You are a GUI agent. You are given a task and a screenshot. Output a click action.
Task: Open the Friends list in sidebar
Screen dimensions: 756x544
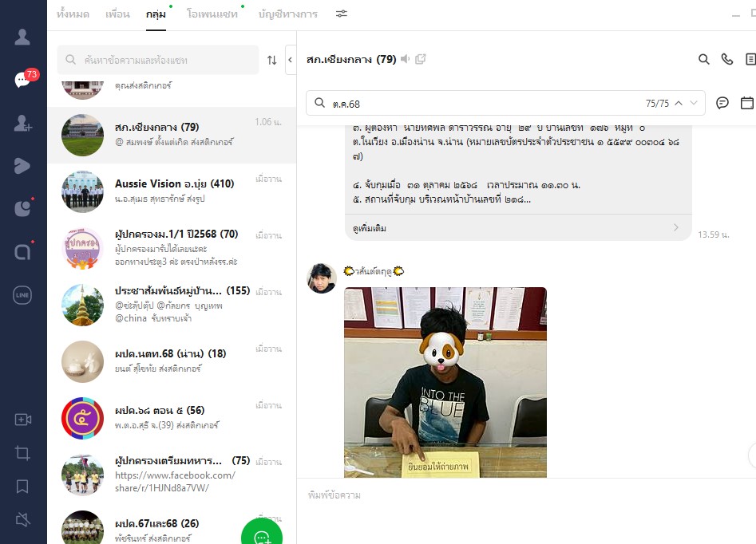click(22, 37)
